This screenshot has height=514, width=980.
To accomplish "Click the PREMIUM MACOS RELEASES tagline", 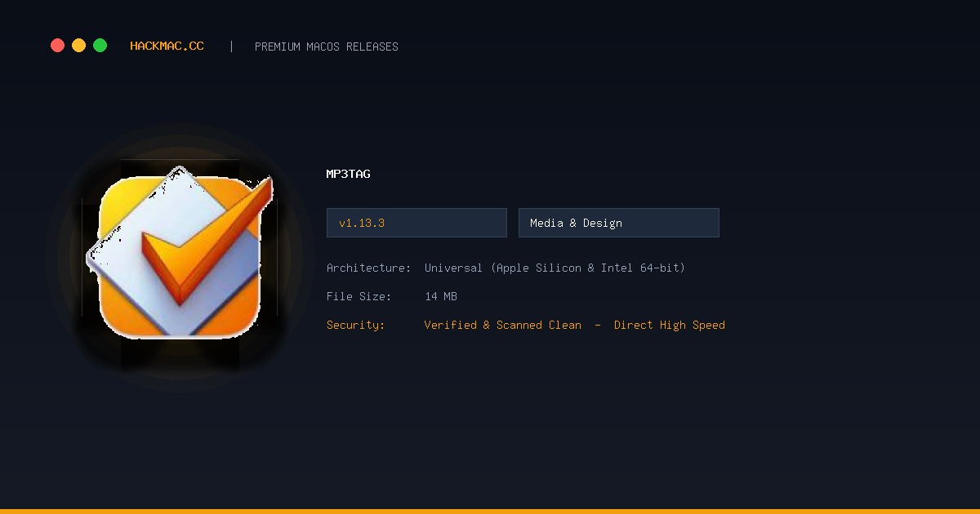I will [327, 47].
